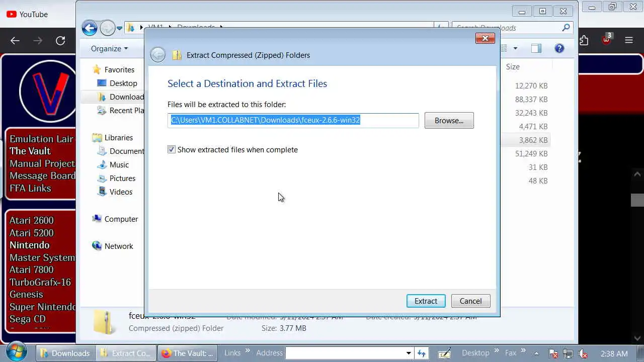Click the Explorer back arrow button
Screen dimensions: 644x362
90,28
